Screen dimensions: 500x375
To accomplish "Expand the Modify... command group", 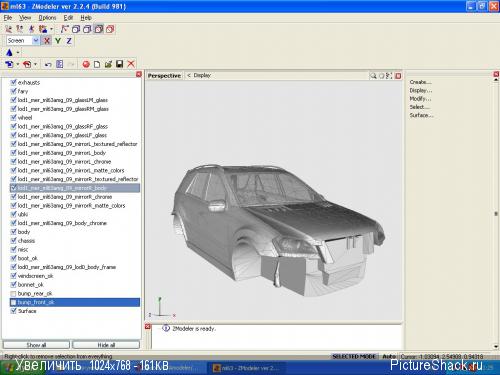I will pyautogui.click(x=420, y=99).
